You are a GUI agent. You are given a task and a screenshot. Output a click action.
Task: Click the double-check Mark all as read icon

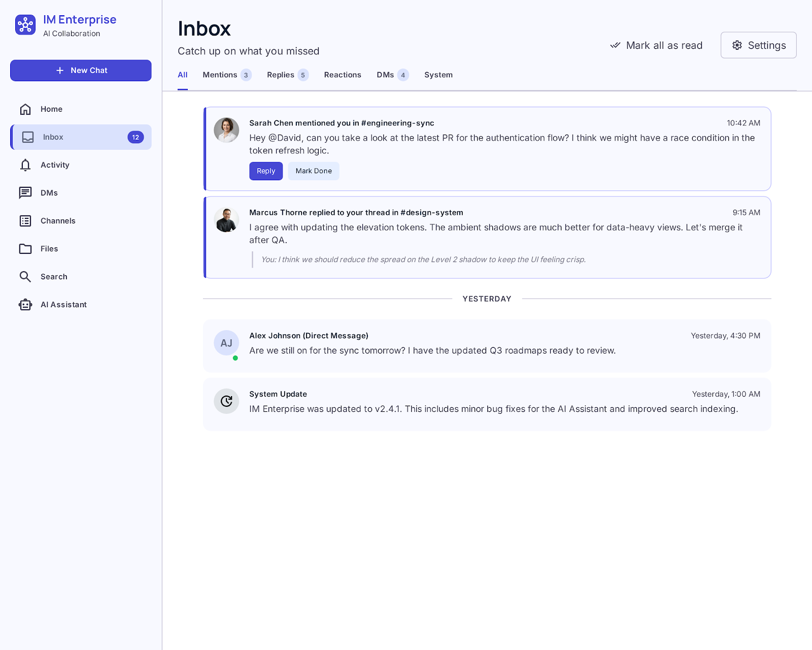point(615,45)
